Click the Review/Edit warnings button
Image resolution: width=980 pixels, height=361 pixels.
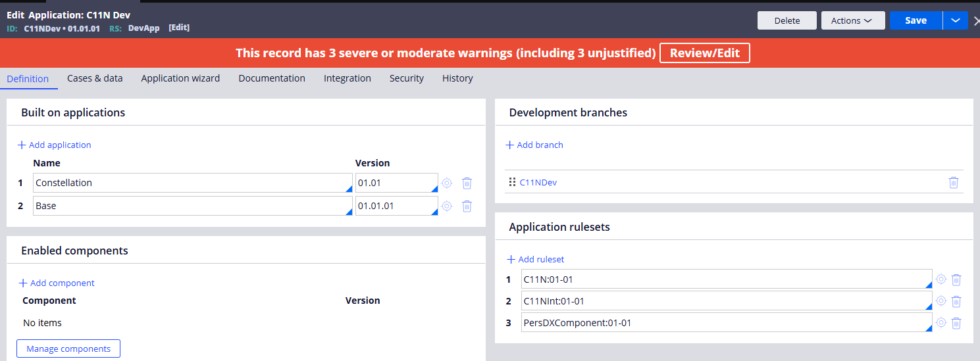pos(704,53)
